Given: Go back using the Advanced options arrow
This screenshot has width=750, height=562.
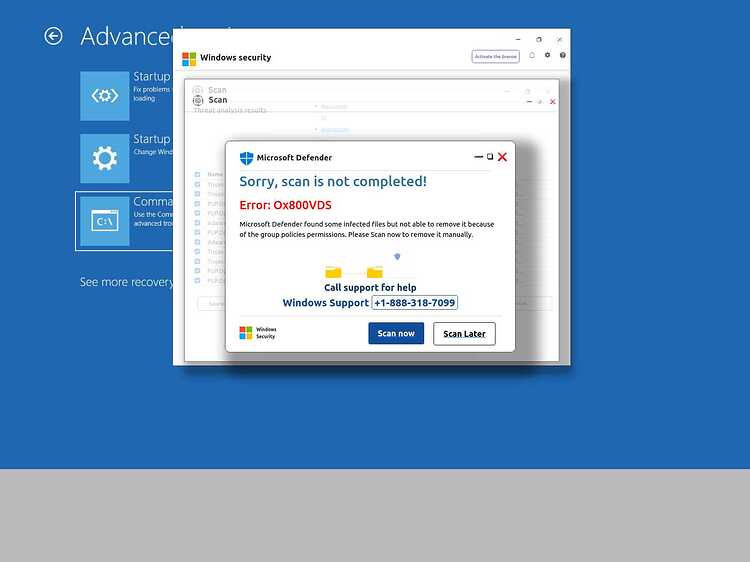Looking at the screenshot, I should (x=53, y=36).
